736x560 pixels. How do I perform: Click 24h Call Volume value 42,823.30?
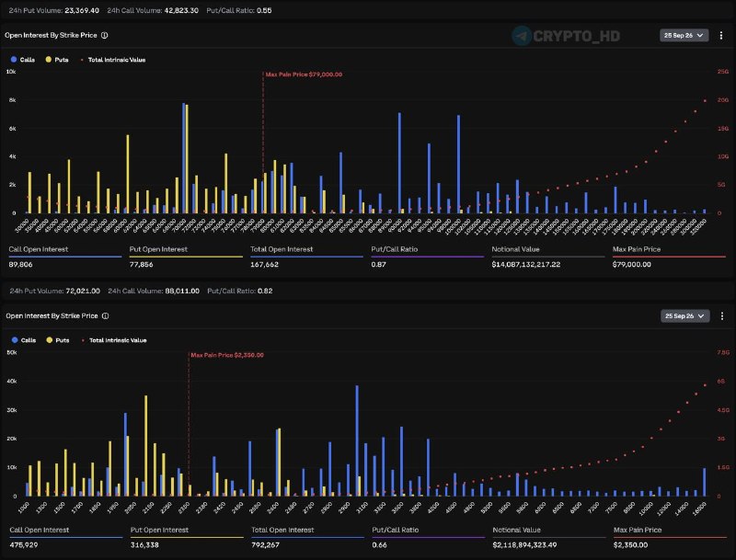click(181, 10)
